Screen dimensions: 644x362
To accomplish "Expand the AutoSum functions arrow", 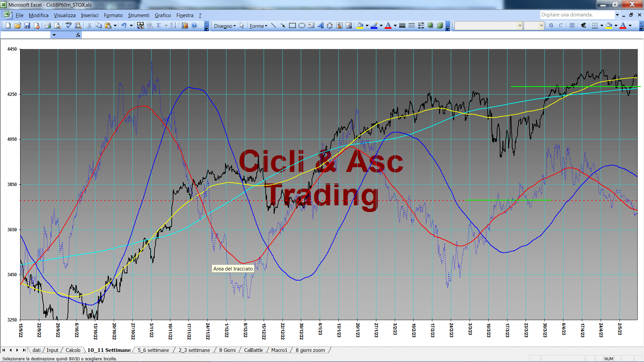I will click(x=166, y=25).
